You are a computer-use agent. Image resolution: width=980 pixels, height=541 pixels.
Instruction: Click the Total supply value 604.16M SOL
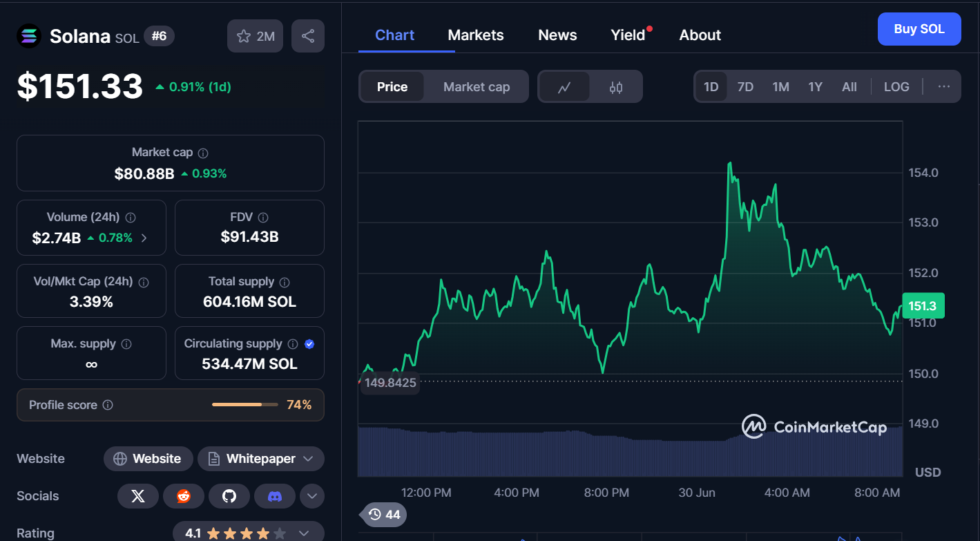click(x=249, y=302)
